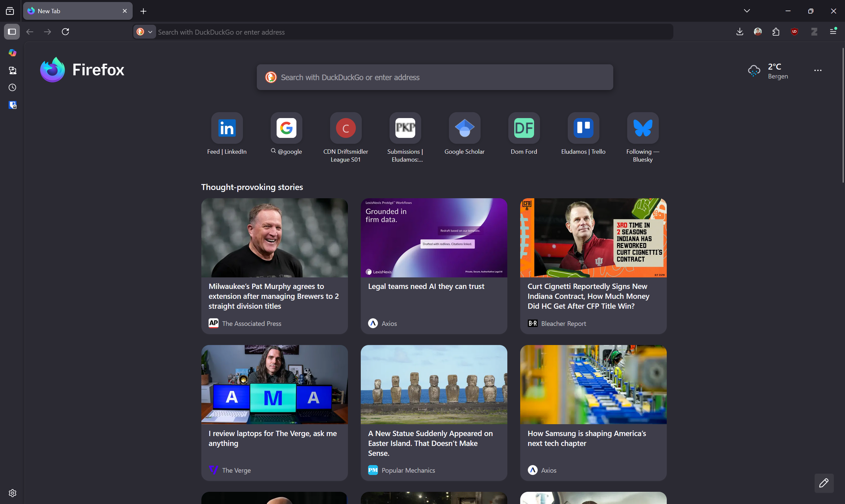Expand the list all tabs chevron

tap(746, 11)
